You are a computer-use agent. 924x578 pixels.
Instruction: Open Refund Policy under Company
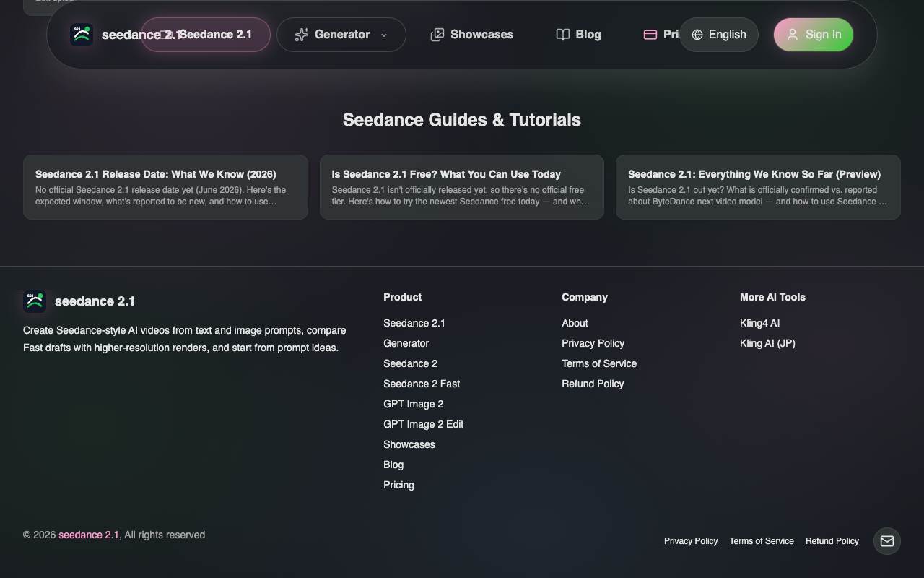tap(593, 384)
